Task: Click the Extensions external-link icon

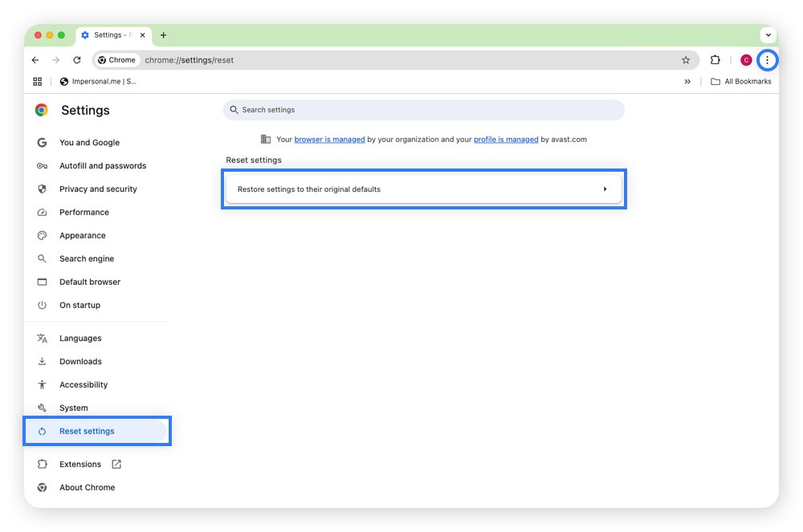Action: (116, 464)
